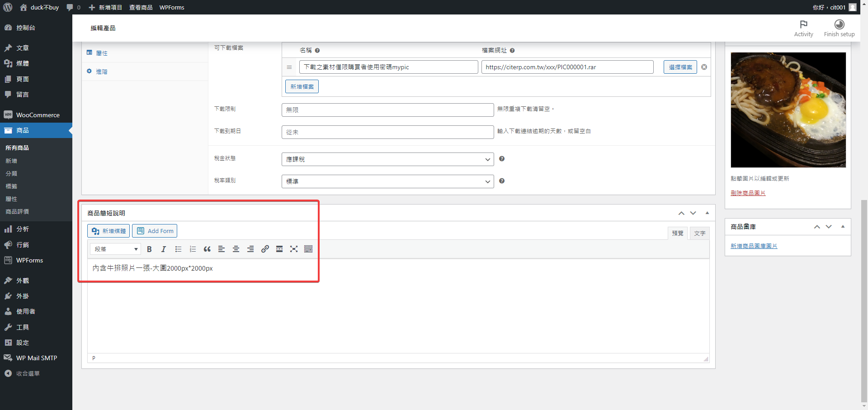This screenshot has width=868, height=410.
Task: Insert a numbered list
Action: (x=193, y=249)
